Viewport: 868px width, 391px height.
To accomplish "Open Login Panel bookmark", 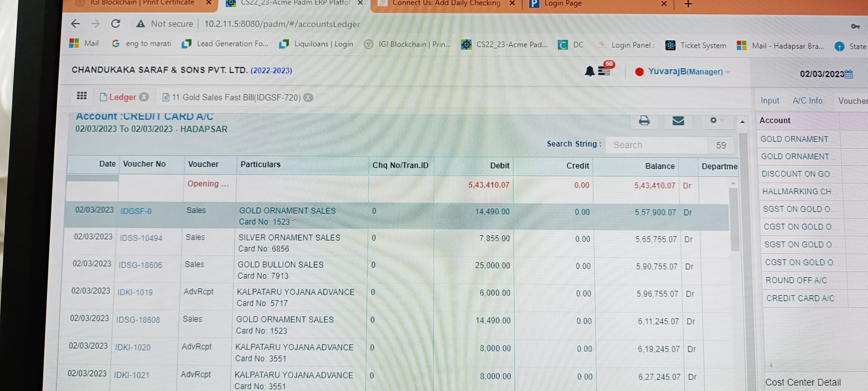I will pos(627,45).
